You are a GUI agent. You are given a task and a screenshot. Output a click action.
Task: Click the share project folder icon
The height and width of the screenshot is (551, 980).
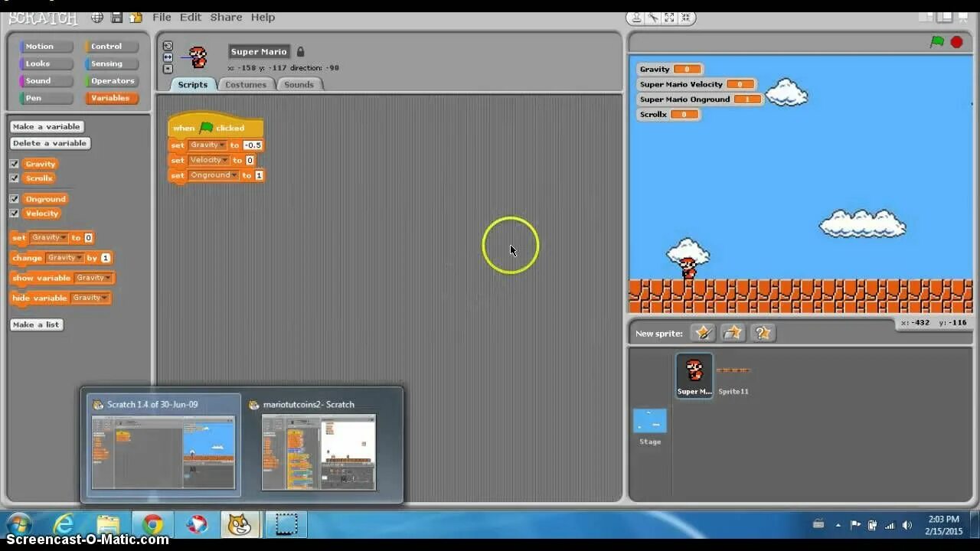tap(136, 17)
